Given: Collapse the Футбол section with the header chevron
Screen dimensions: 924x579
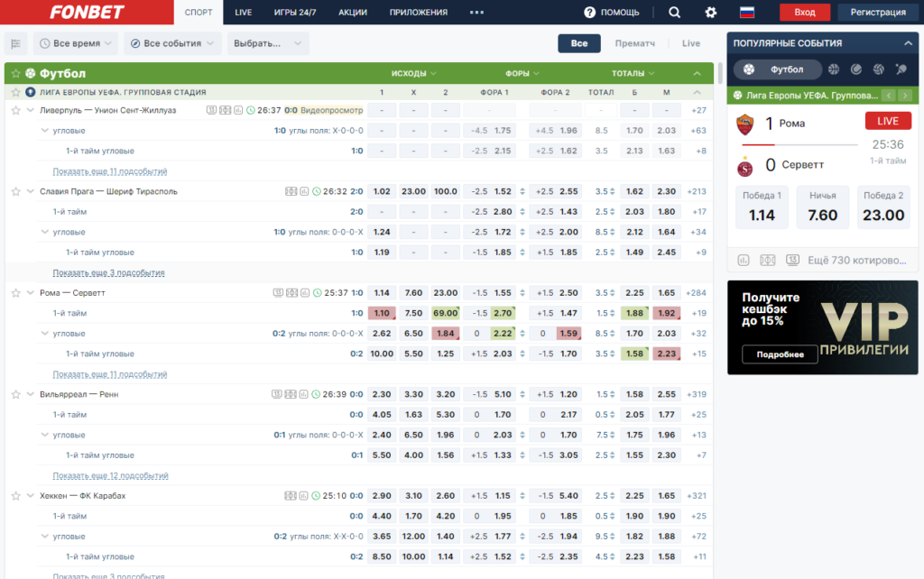Looking at the screenshot, I should click(698, 74).
